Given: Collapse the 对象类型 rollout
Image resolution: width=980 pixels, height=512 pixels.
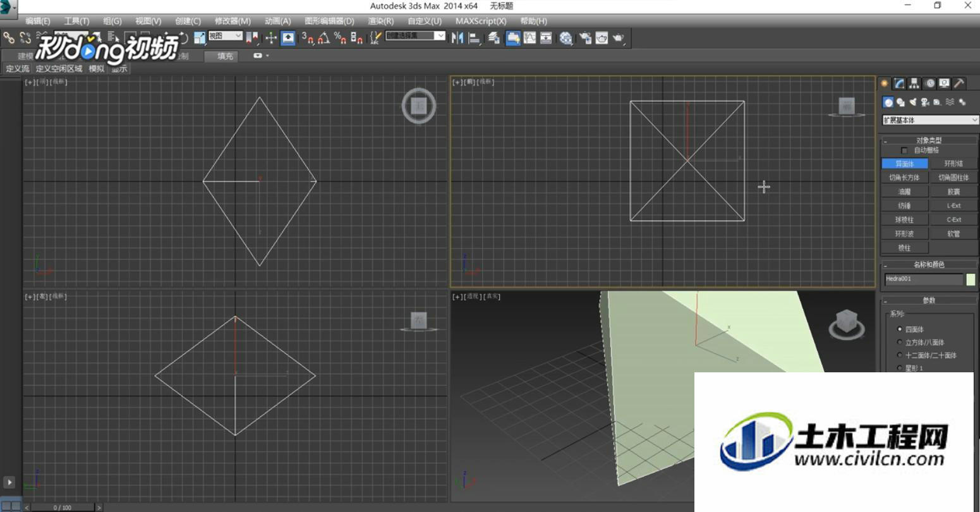Looking at the screenshot, I should pos(928,140).
